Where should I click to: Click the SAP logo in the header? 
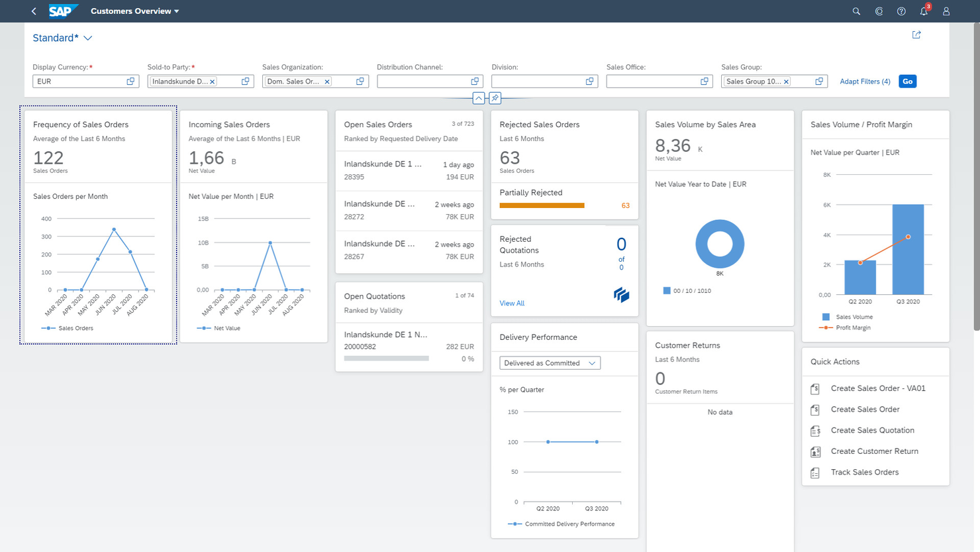click(64, 11)
